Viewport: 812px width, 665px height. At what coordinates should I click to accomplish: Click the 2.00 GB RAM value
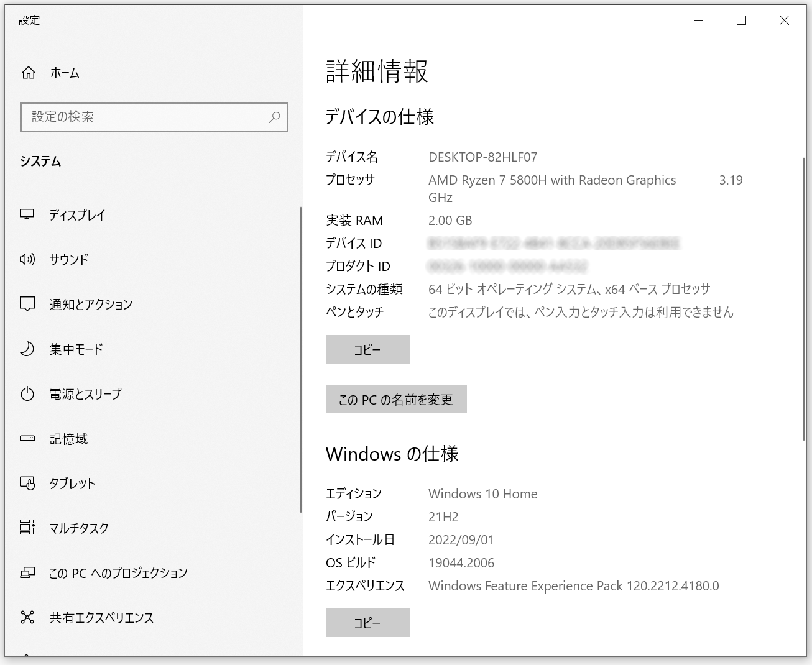[x=450, y=221]
